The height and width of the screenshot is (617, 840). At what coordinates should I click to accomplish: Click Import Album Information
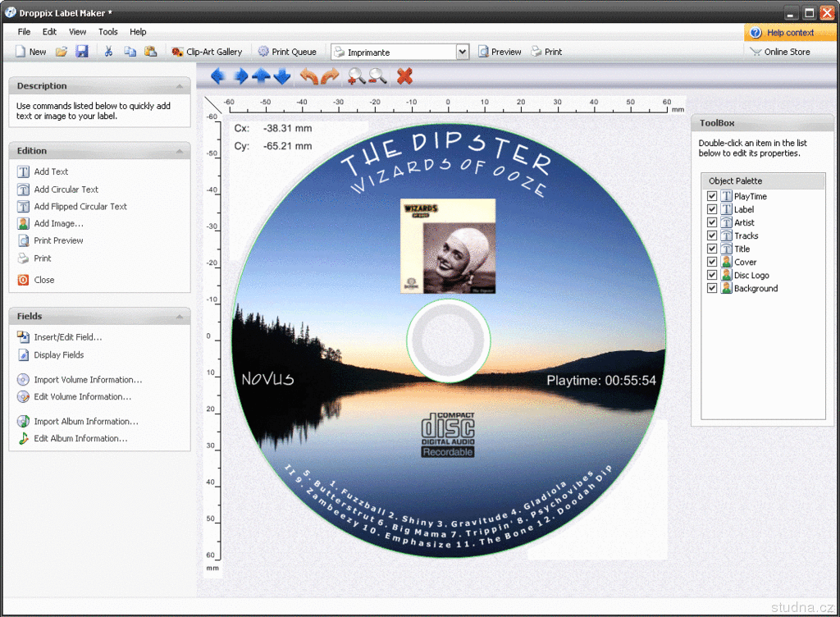tap(85, 422)
